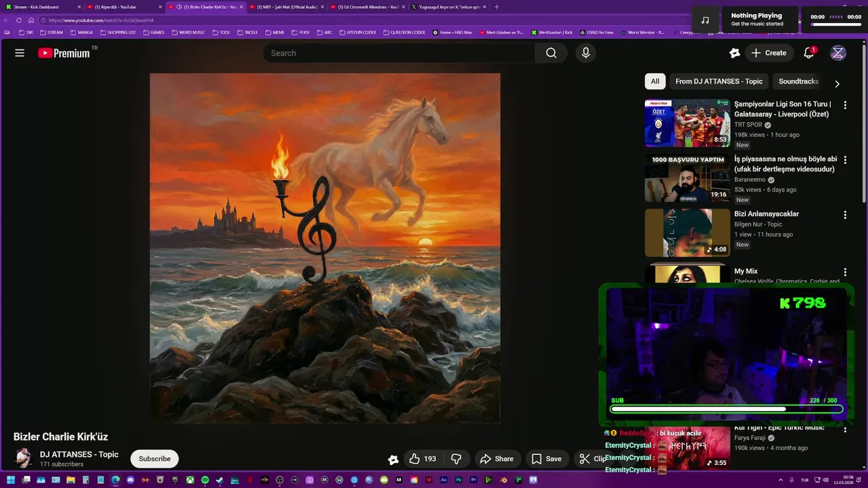
Task: Open the Home HBO Max bookmark
Action: coord(452,32)
